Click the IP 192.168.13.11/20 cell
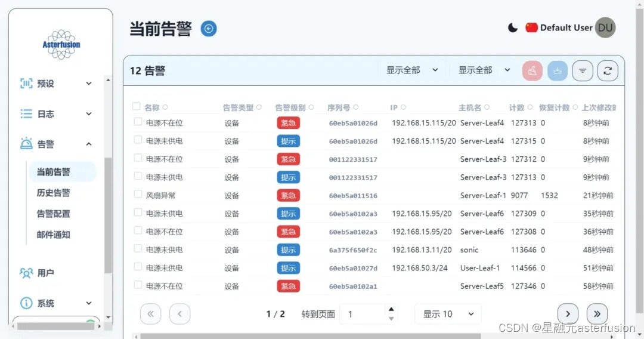The height and width of the screenshot is (339, 644). 422,250
